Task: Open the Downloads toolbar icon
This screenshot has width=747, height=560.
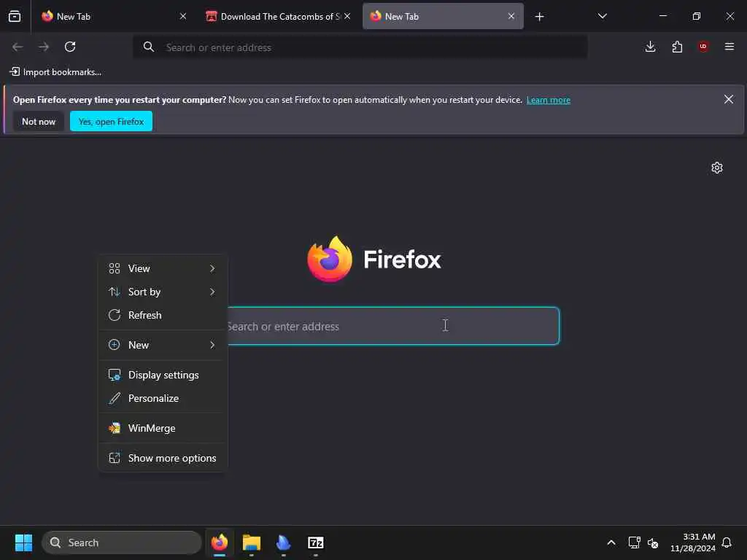Action: coord(650,47)
